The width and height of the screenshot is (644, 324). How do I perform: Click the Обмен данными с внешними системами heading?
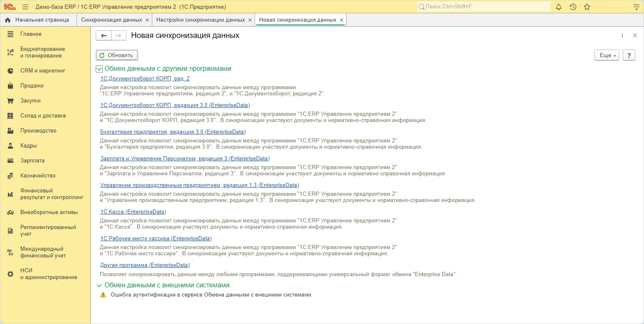click(167, 285)
